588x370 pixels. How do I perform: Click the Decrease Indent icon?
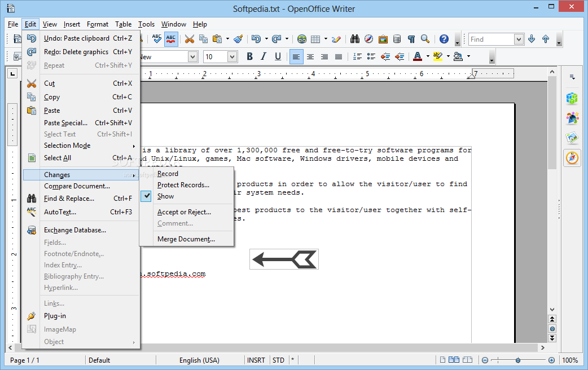coord(385,56)
